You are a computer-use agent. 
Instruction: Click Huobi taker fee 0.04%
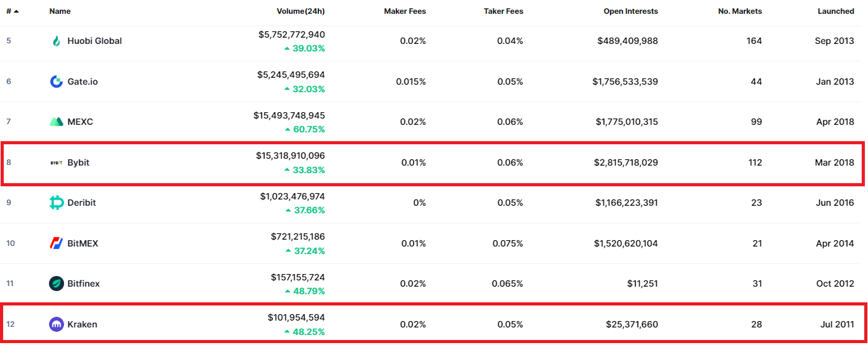click(x=511, y=41)
